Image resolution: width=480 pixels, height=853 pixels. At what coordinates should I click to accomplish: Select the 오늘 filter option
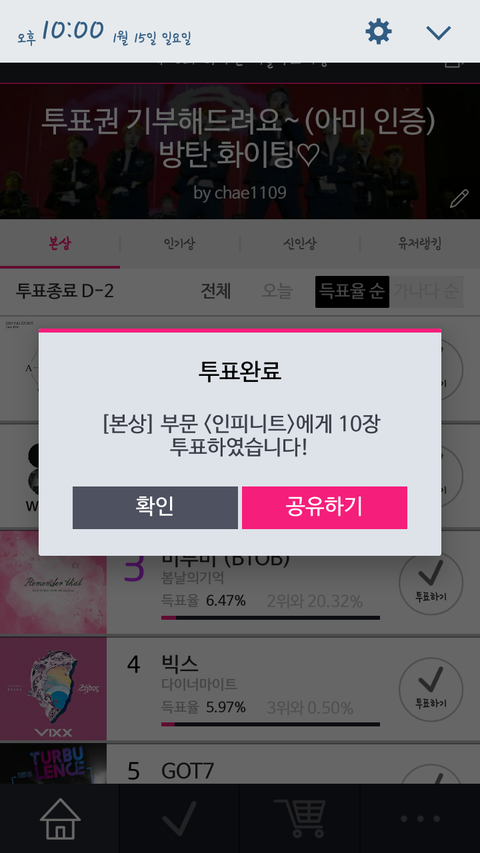pos(277,292)
